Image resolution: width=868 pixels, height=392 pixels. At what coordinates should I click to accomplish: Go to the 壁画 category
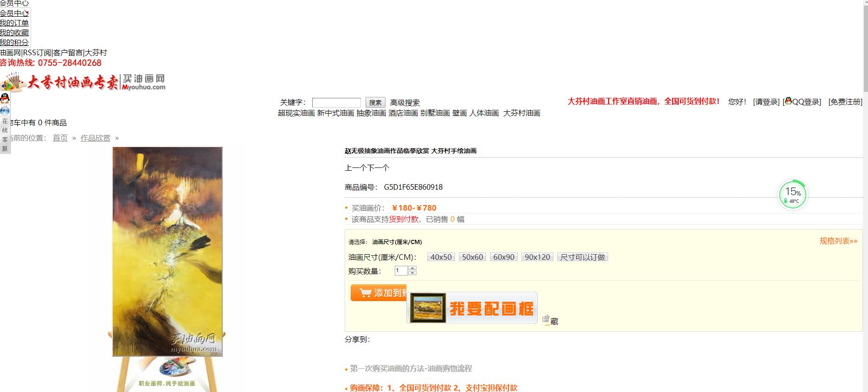pos(460,113)
